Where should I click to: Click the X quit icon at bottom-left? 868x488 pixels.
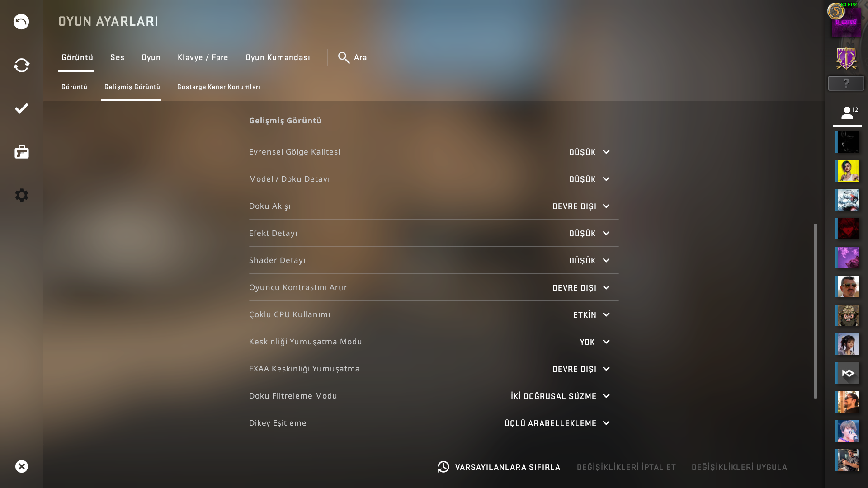[21, 466]
